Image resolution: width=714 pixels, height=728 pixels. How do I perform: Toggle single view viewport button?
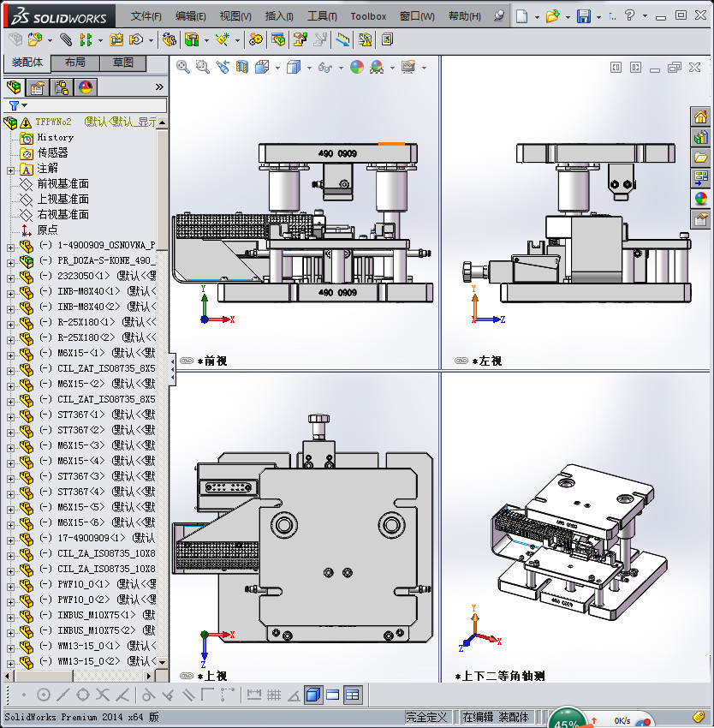[x=312, y=695]
